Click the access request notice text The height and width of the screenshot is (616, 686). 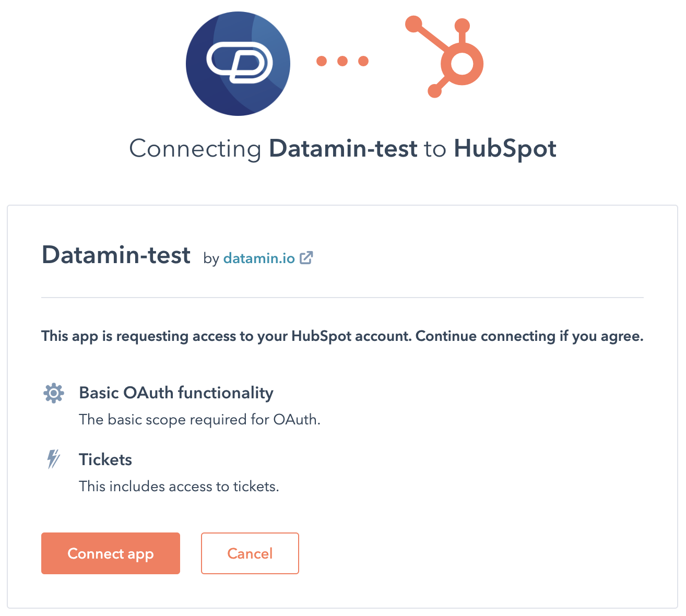tap(342, 336)
